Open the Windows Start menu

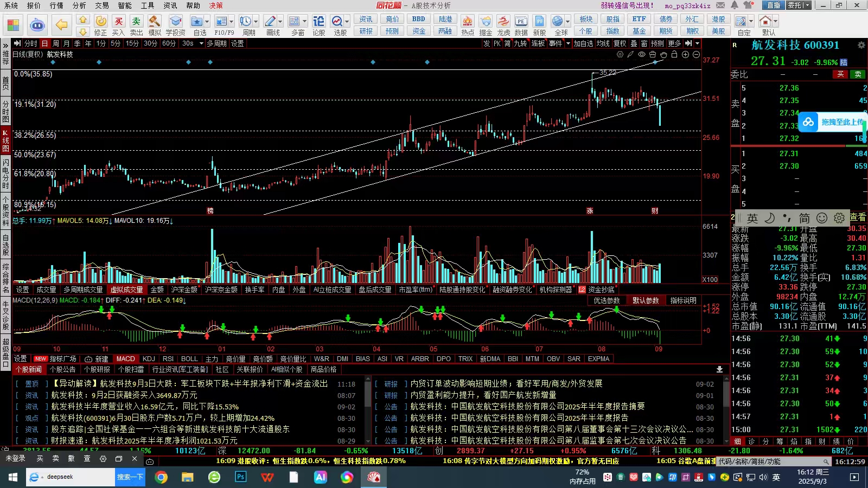click(12, 477)
